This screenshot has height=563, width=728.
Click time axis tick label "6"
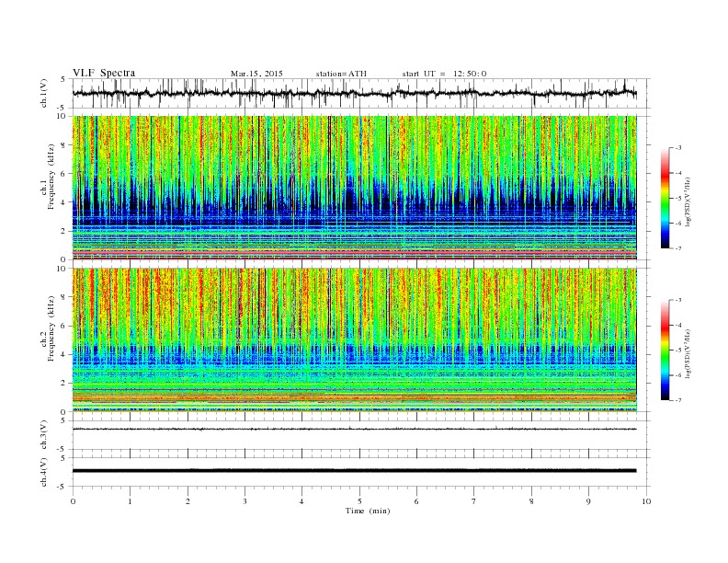point(416,501)
